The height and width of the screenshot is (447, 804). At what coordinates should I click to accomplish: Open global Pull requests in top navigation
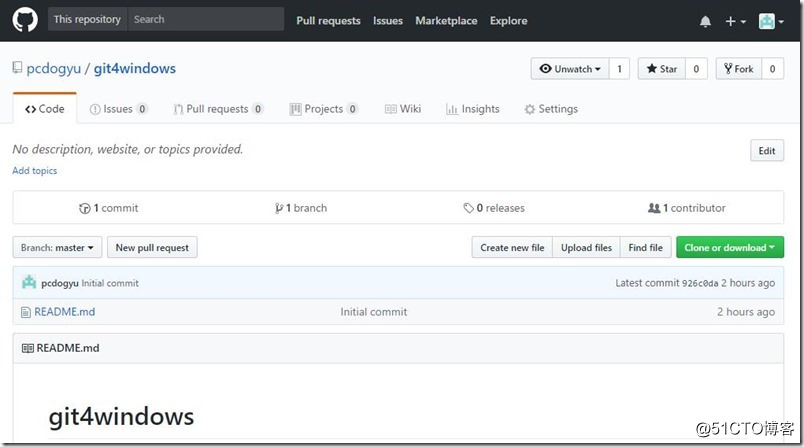pos(328,21)
